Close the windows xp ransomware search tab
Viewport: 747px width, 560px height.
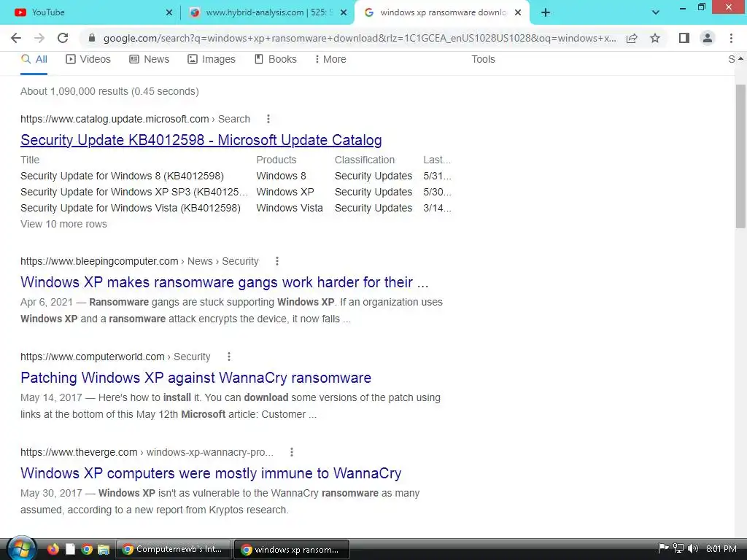(x=518, y=12)
